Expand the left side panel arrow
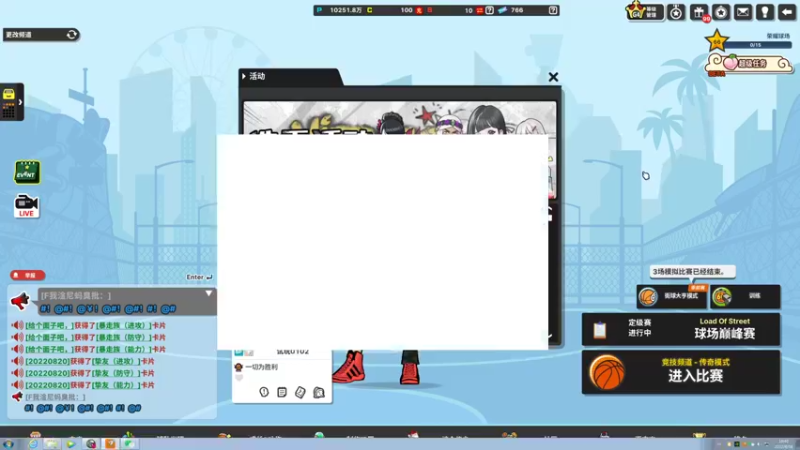The width and height of the screenshot is (800, 450). coord(20,102)
